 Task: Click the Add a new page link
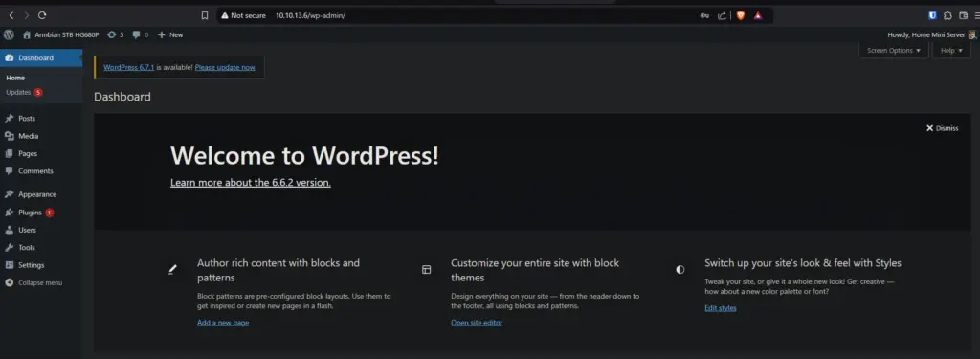[222, 323]
